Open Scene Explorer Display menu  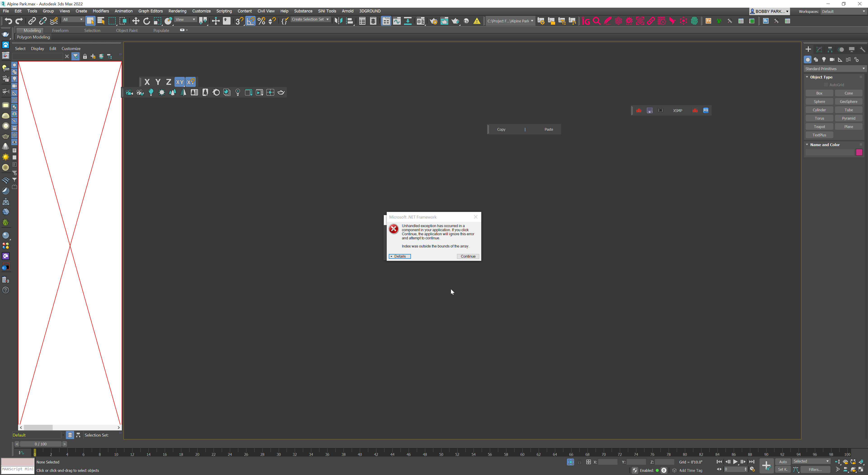point(37,49)
